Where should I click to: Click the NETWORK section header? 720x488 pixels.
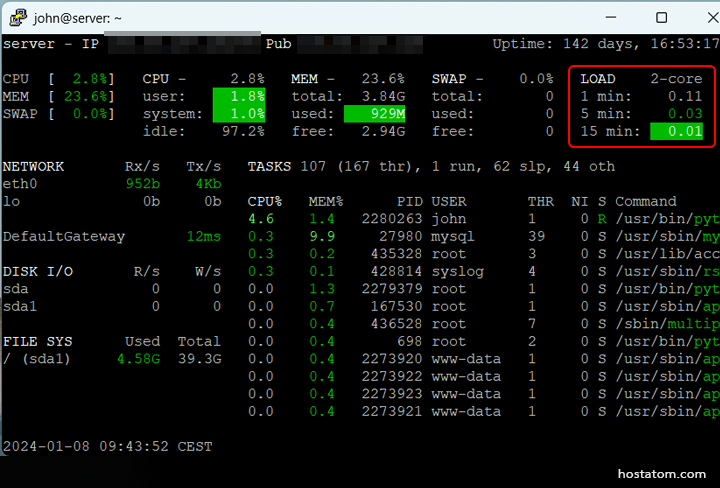pyautogui.click(x=33, y=166)
